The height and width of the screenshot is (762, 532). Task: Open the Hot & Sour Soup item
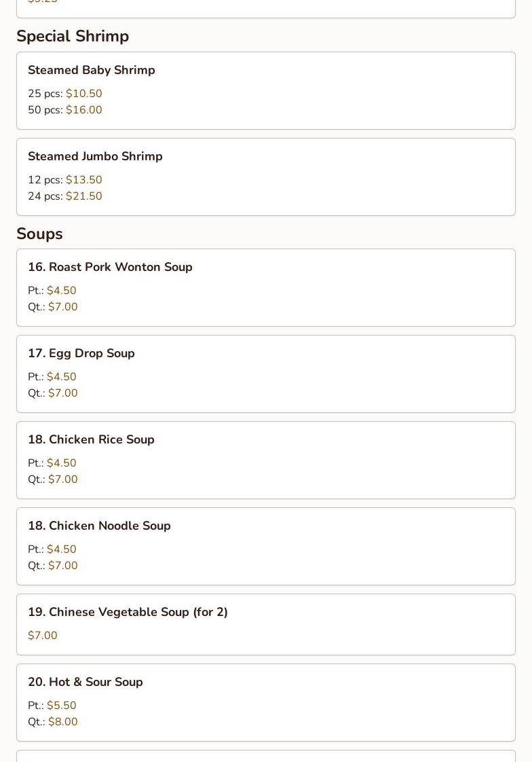(x=85, y=682)
